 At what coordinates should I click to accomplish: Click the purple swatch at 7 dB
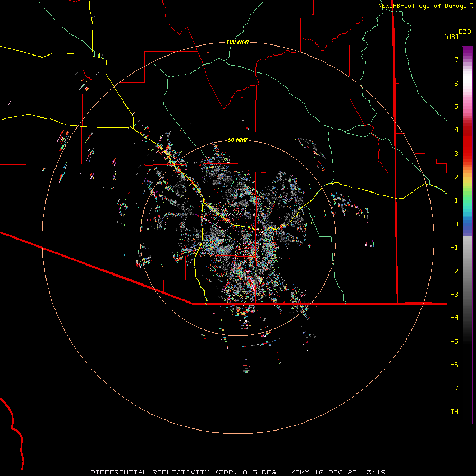pos(467,60)
